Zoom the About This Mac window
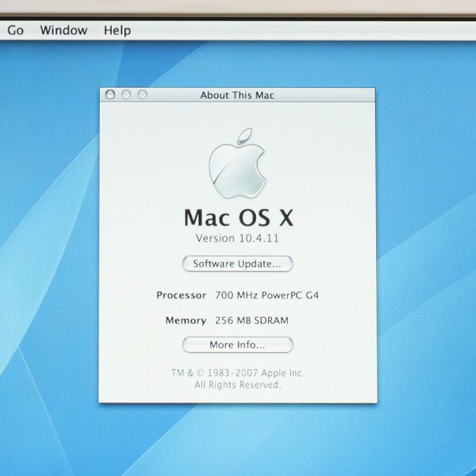Viewport: 476px width, 476px height. 142,95
